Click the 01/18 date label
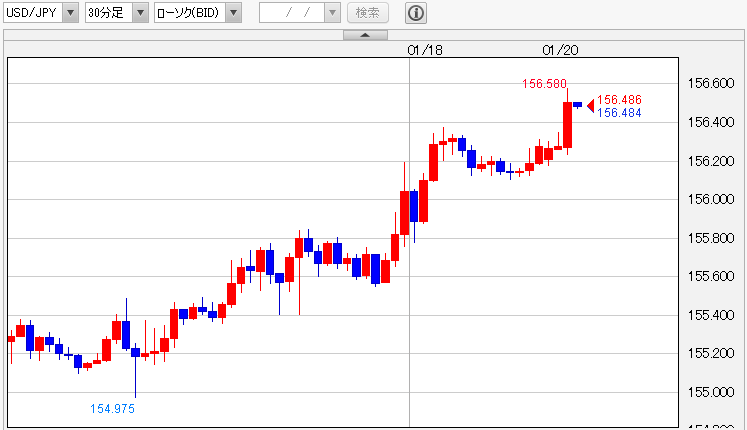 point(425,50)
